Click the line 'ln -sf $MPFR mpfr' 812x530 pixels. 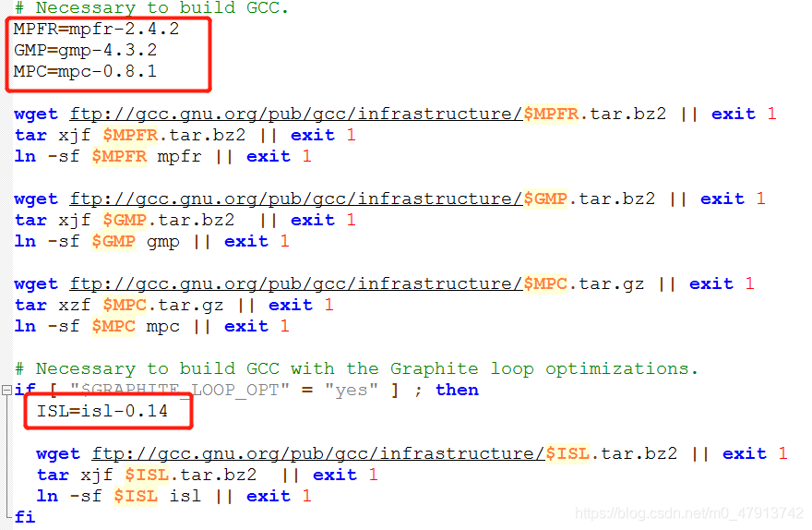coord(163,156)
